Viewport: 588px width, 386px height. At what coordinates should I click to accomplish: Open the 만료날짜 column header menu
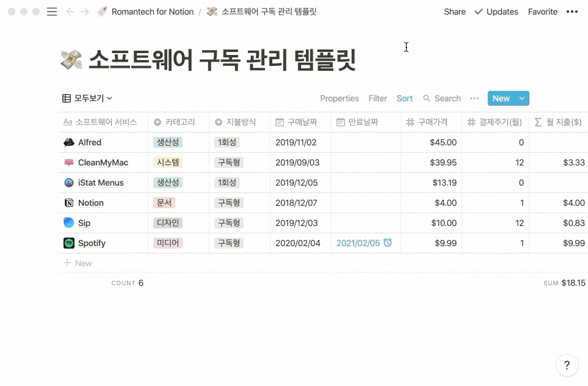point(366,122)
